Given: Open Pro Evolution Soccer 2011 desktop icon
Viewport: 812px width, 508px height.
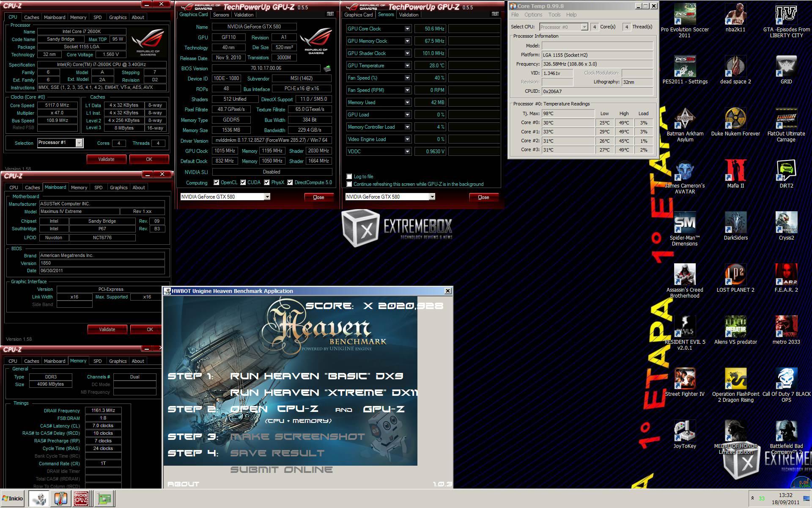Looking at the screenshot, I should (x=685, y=21).
